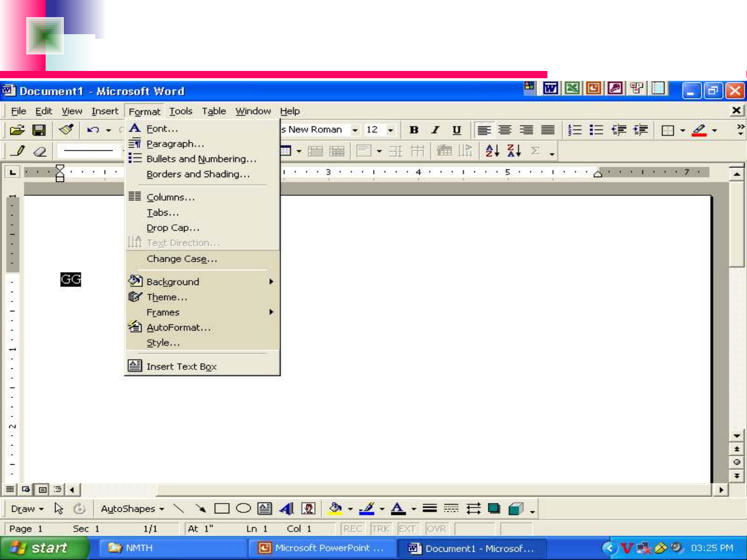Click the Insert WordArt icon
This screenshot has height=560, width=747.
click(x=286, y=509)
